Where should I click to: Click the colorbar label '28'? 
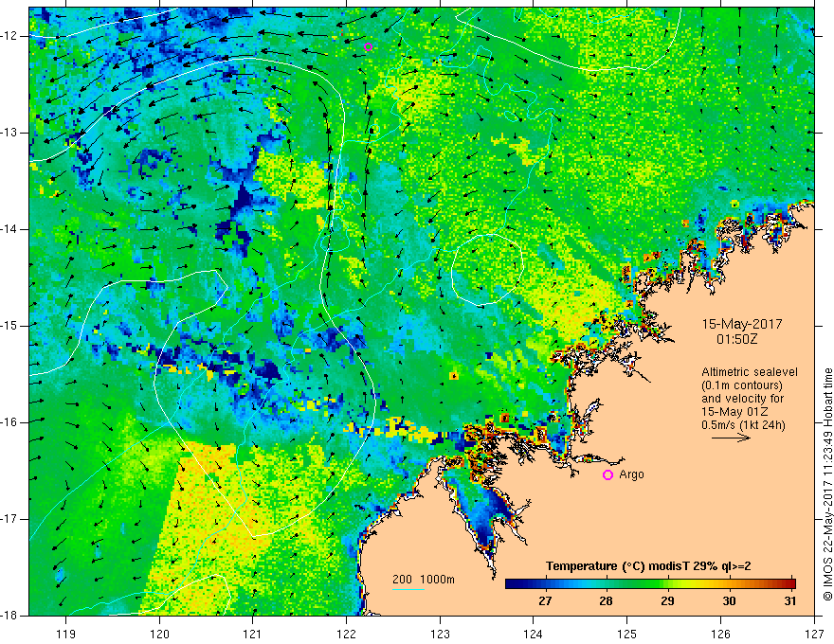606,601
